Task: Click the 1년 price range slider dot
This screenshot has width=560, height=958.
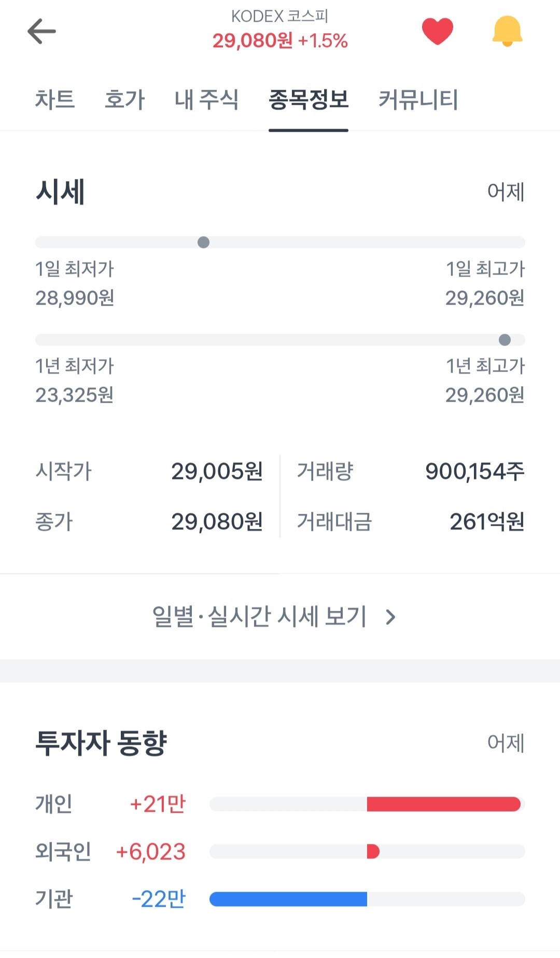Action: point(505,340)
